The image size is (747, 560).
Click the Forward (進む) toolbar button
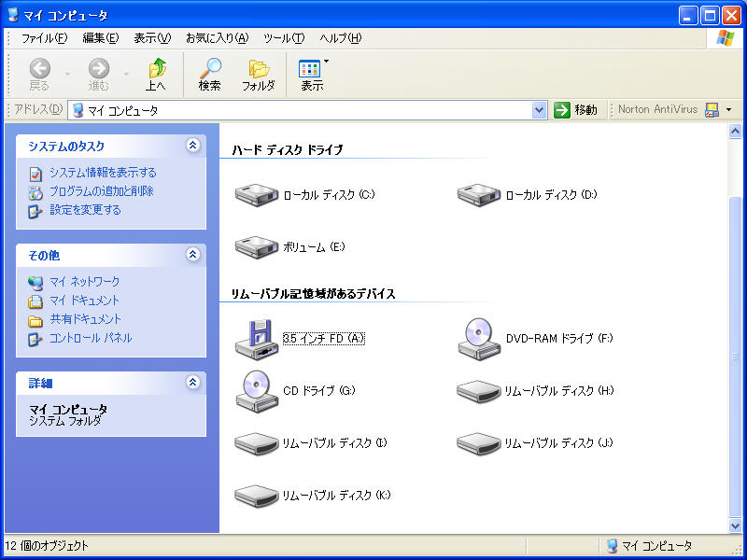point(99,75)
